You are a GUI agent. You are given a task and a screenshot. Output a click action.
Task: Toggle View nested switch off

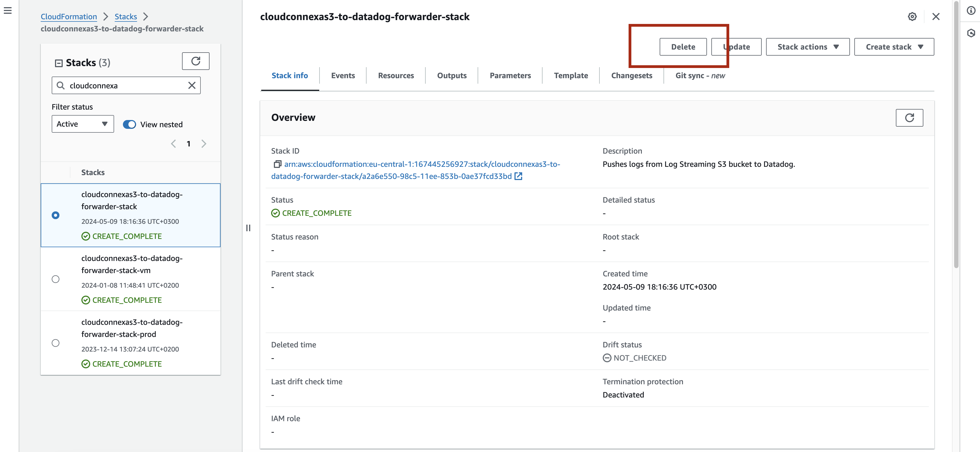129,124
